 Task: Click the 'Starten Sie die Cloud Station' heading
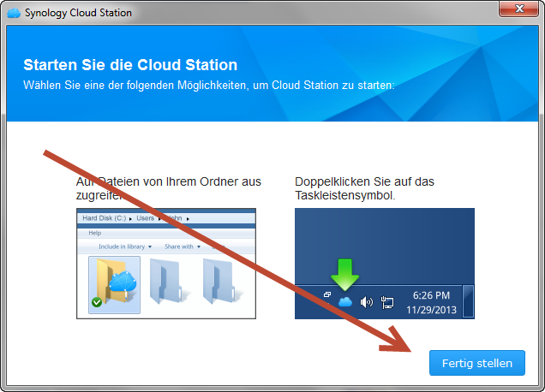click(130, 65)
